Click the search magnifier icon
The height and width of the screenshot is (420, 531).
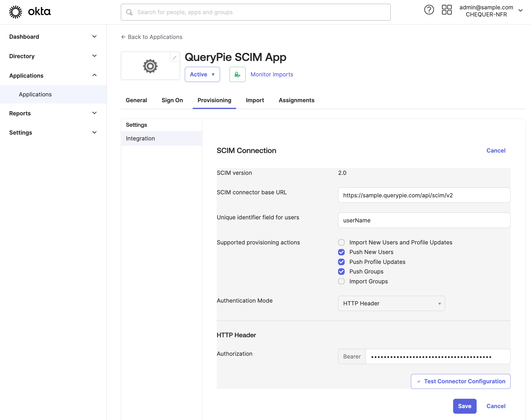click(x=129, y=12)
